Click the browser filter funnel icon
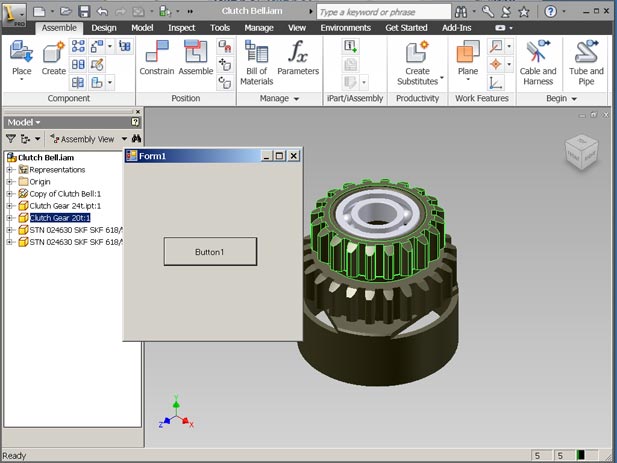Image resolution: width=617 pixels, height=463 pixels. [11, 139]
